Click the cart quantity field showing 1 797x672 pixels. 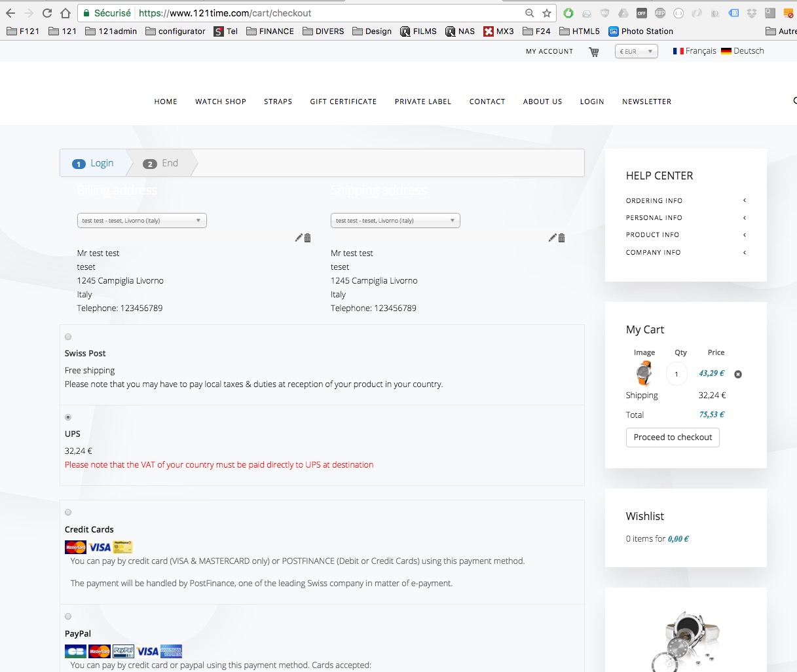pos(677,374)
